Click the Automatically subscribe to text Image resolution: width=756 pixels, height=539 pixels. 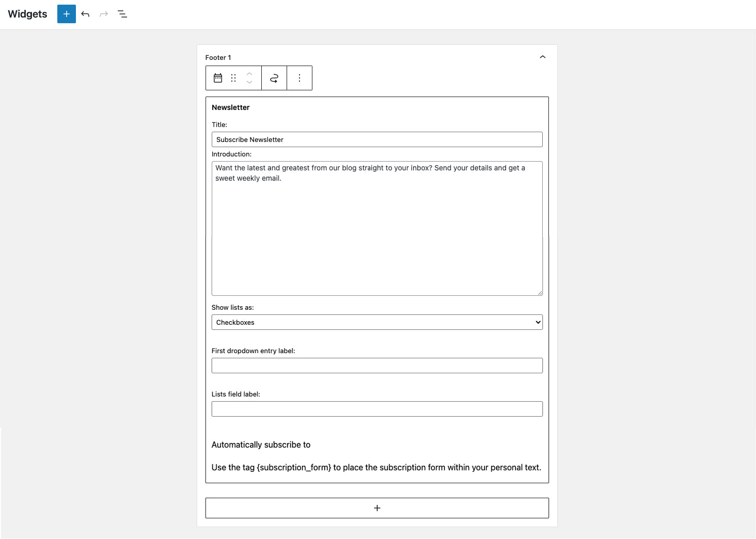pos(261,445)
